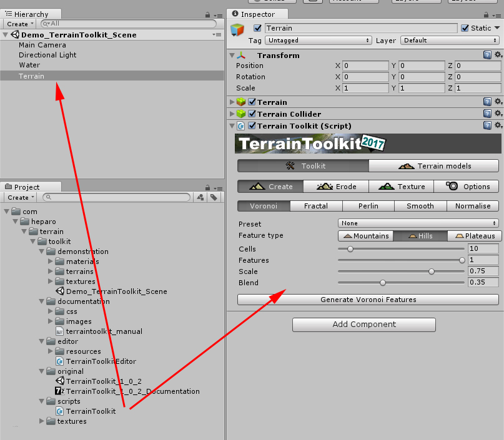Image resolution: width=504 pixels, height=440 pixels.
Task: Click the Inspector panel lock icon
Action: tap(486, 15)
